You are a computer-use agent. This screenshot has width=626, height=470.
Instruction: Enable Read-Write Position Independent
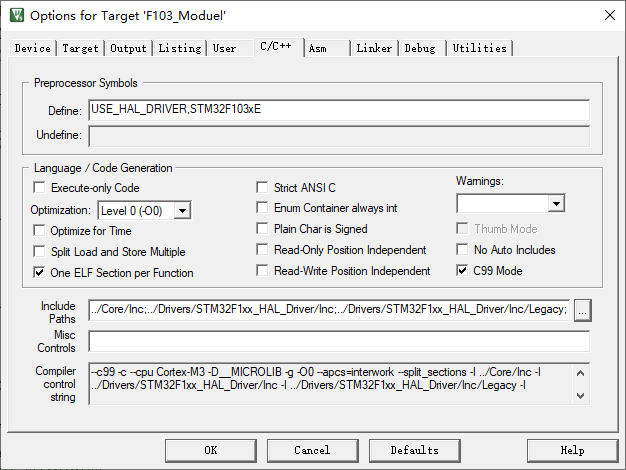(262, 271)
